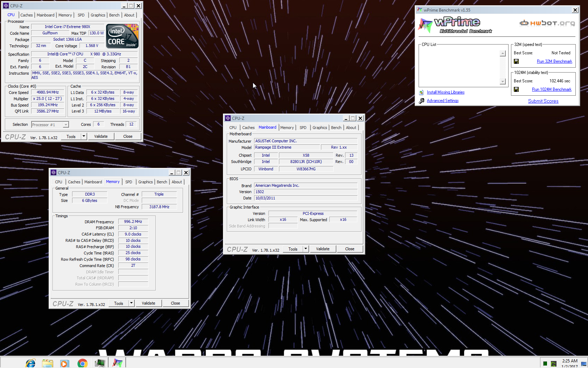Click Tools button in CPU window
The width and height of the screenshot is (588, 368).
tap(71, 136)
